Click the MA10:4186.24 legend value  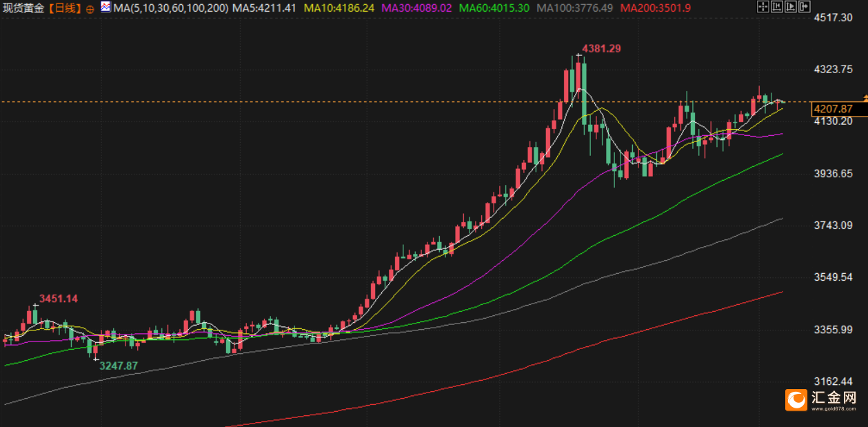click(339, 8)
